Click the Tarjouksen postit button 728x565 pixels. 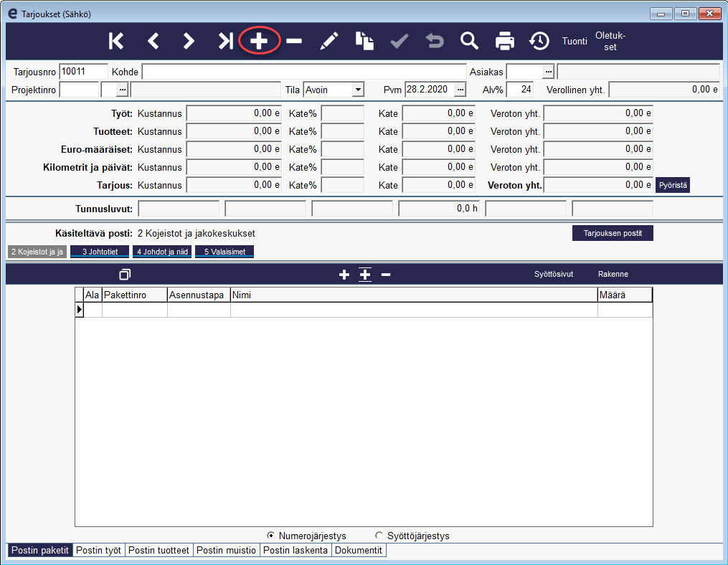(x=613, y=233)
